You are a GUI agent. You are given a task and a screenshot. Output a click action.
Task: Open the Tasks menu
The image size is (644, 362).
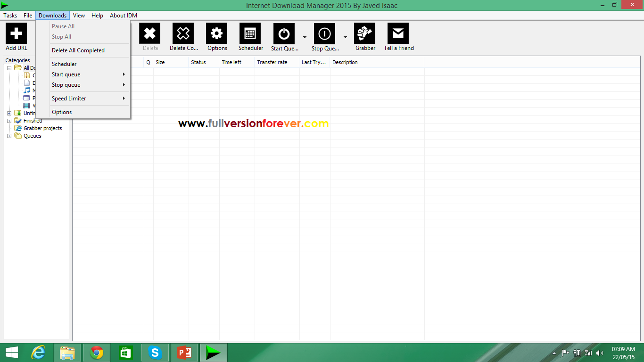(10, 16)
